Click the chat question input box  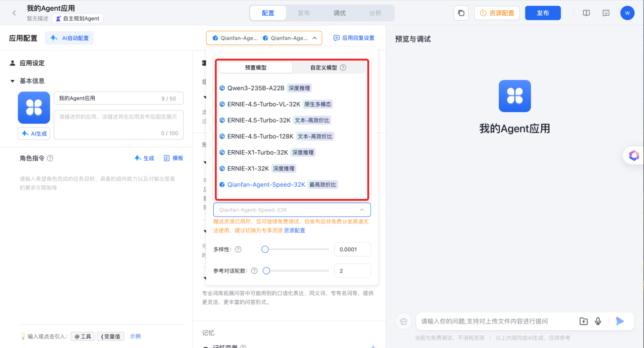[496, 321]
